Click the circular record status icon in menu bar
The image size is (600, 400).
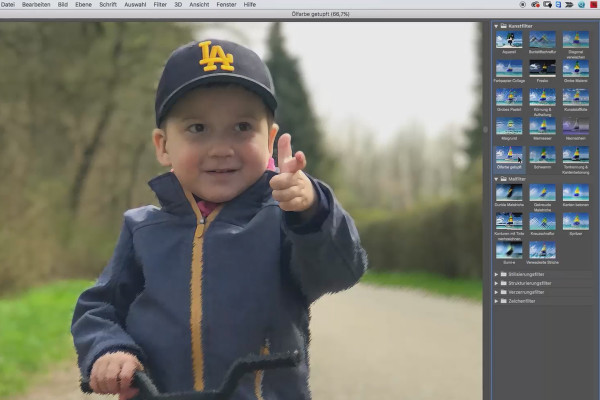coord(523,5)
